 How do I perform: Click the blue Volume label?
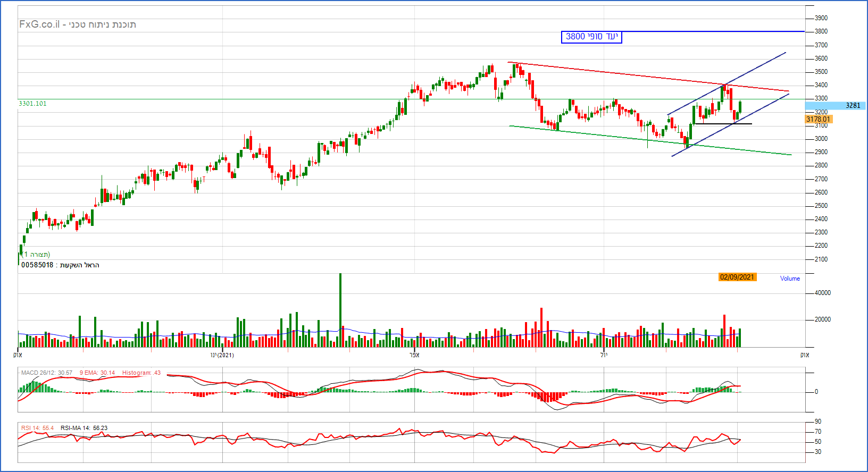(790, 279)
